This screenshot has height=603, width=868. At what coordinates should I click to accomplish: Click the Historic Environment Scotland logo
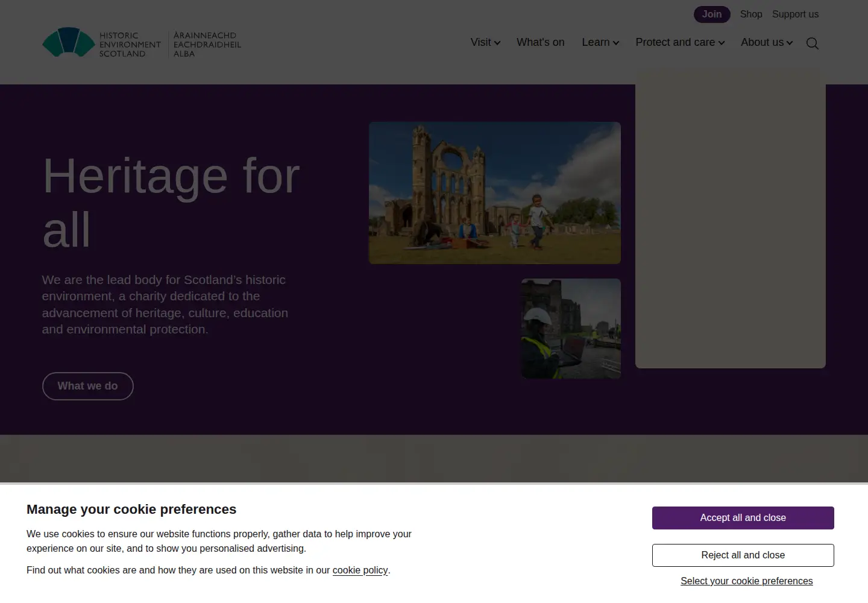[142, 43]
